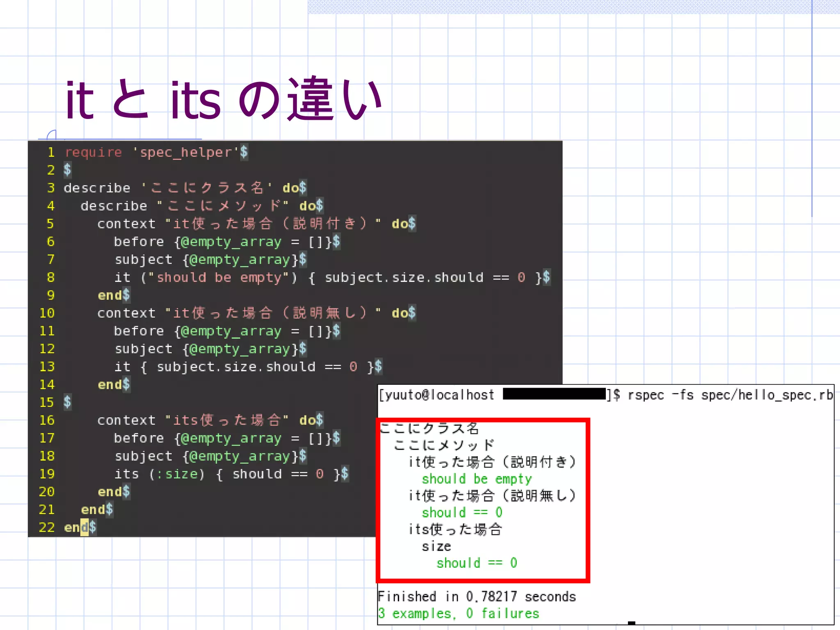Click '3 examples, 0 failures' summary

point(459,614)
